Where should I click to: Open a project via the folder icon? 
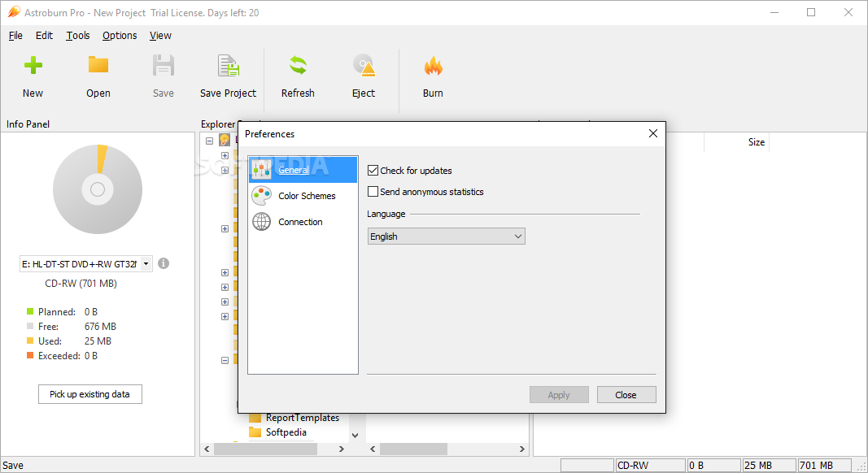98,65
